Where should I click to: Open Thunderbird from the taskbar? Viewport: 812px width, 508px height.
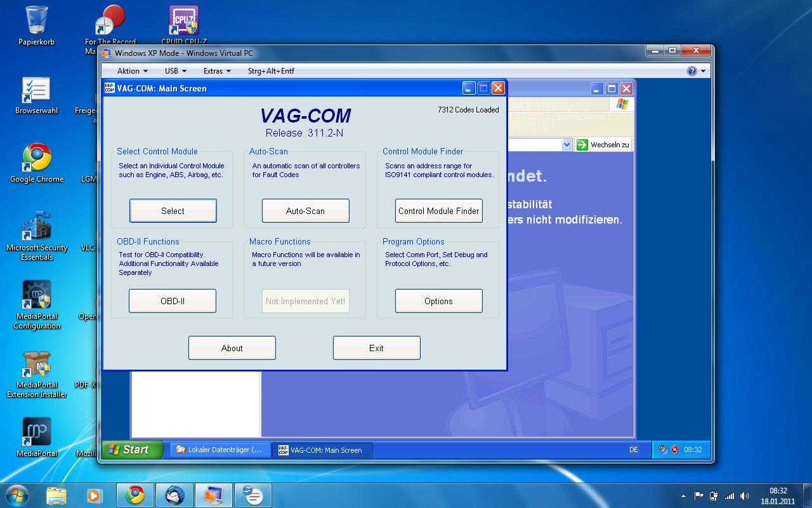[x=174, y=495]
